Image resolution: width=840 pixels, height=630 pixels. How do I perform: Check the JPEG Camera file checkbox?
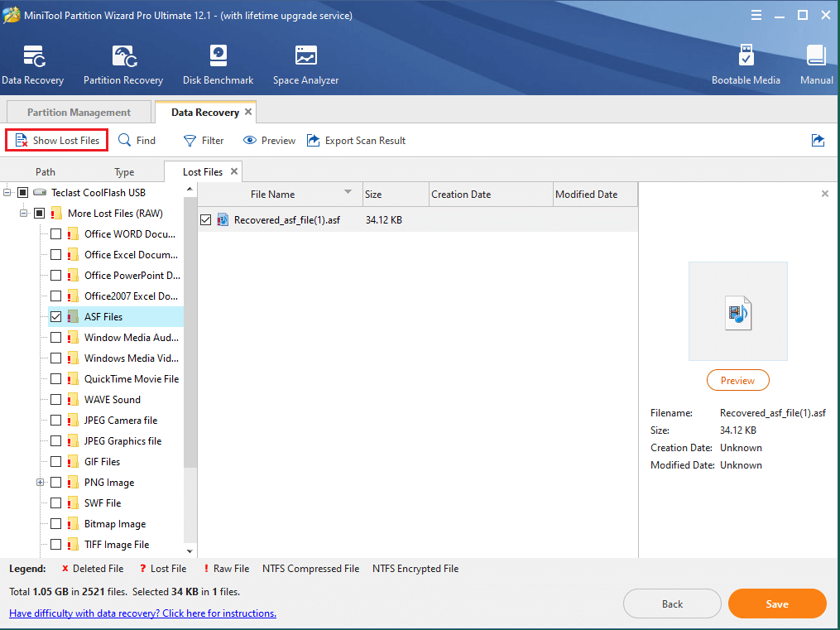(55, 420)
